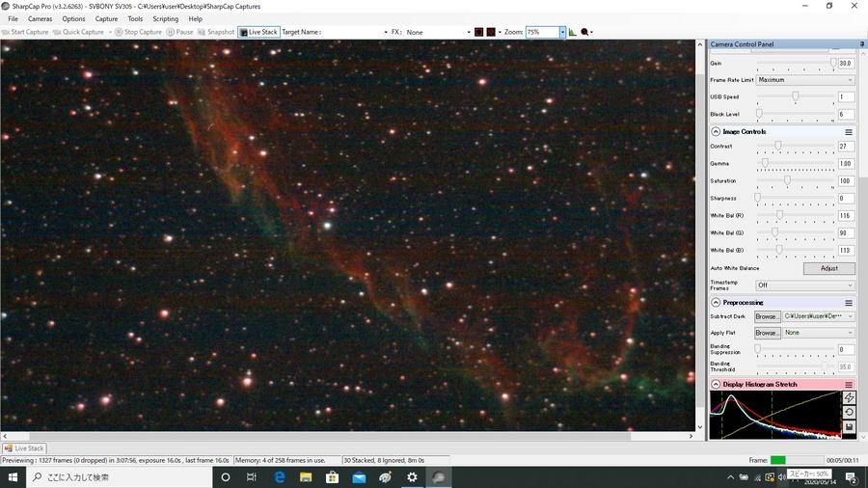Click the save histogram stretch icon
The width and height of the screenshot is (868, 488).
pos(849,427)
